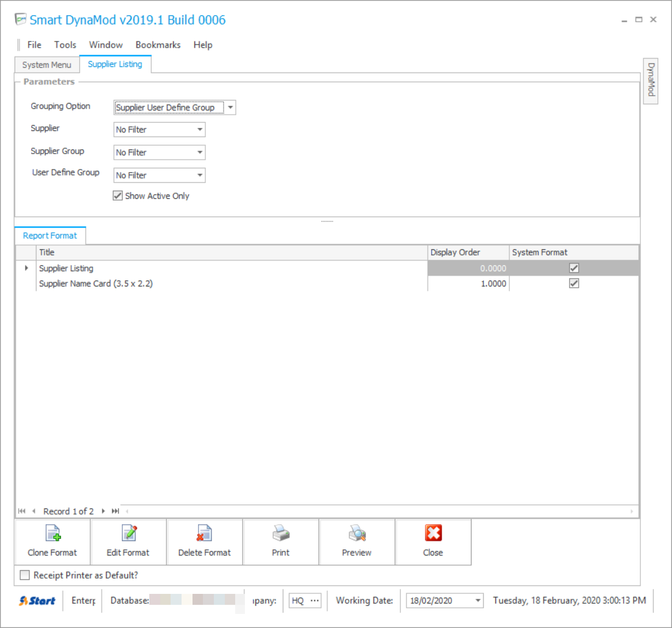
Task: Open the Window menu
Action: click(106, 45)
